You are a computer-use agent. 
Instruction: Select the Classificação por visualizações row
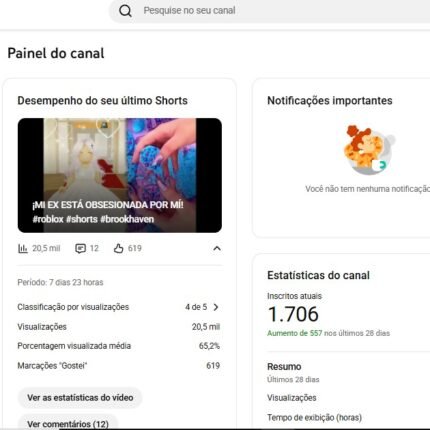pyautogui.click(x=119, y=307)
